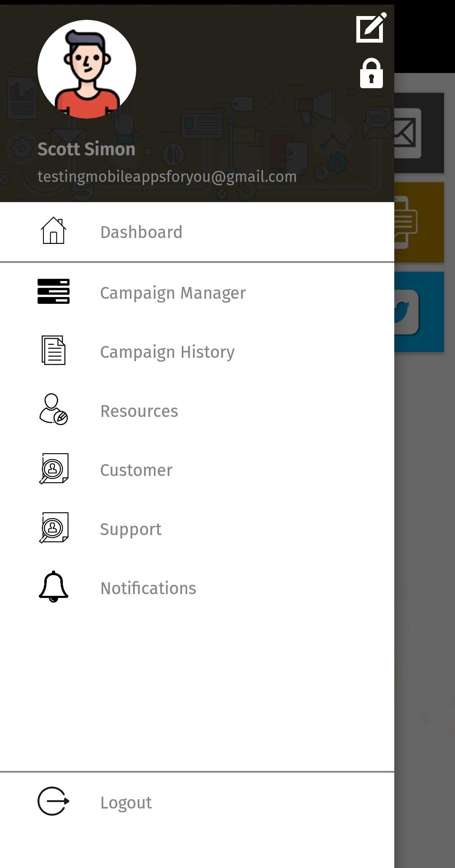Open the Notifications menu label
This screenshot has height=868, width=455.
pyautogui.click(x=148, y=589)
